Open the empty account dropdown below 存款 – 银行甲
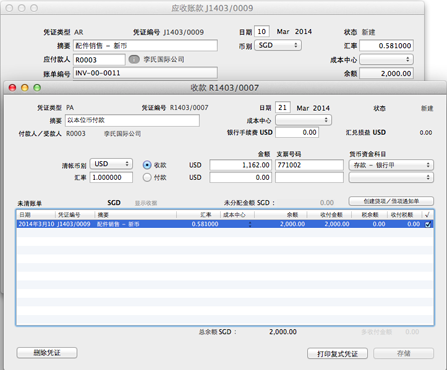The height and width of the screenshot is (370, 447). (x=391, y=177)
